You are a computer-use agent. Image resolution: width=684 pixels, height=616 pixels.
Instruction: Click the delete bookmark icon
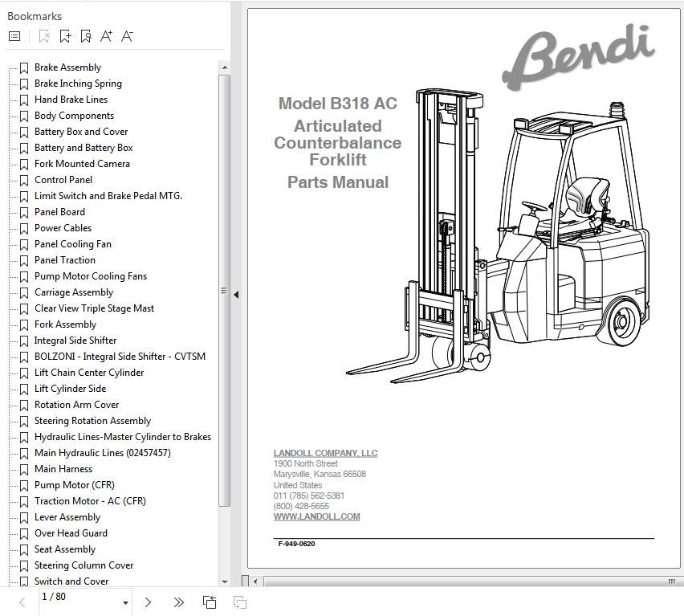point(44,36)
